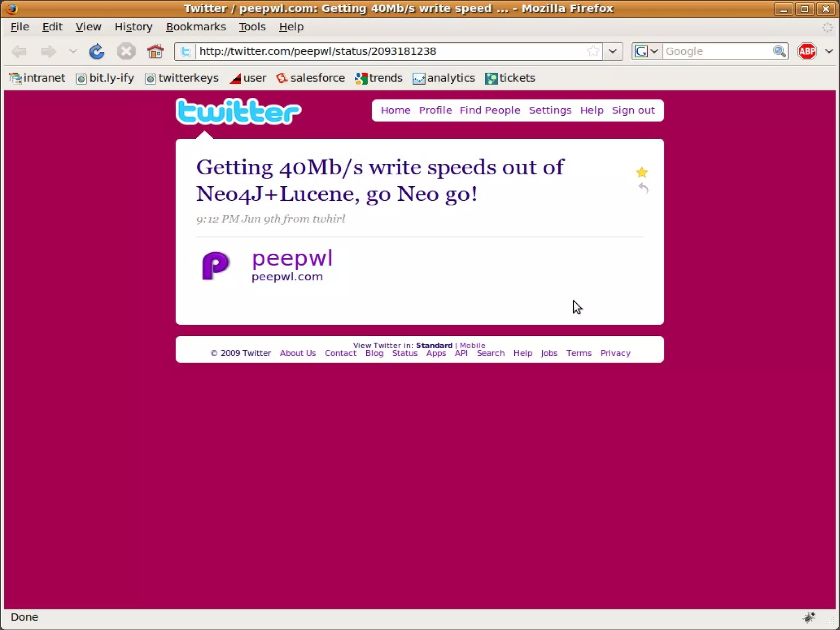Viewport: 840px width, 630px height.
Task: Click the Sign out link
Action: [633, 110]
